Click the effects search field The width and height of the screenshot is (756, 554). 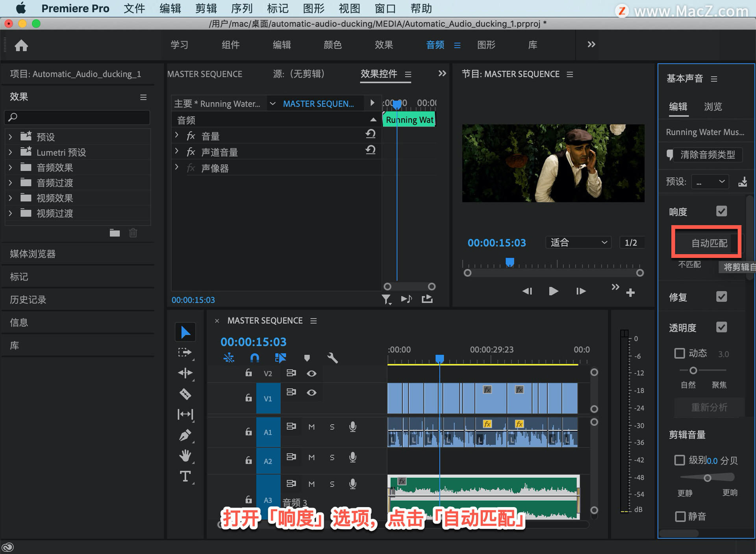tap(77, 117)
